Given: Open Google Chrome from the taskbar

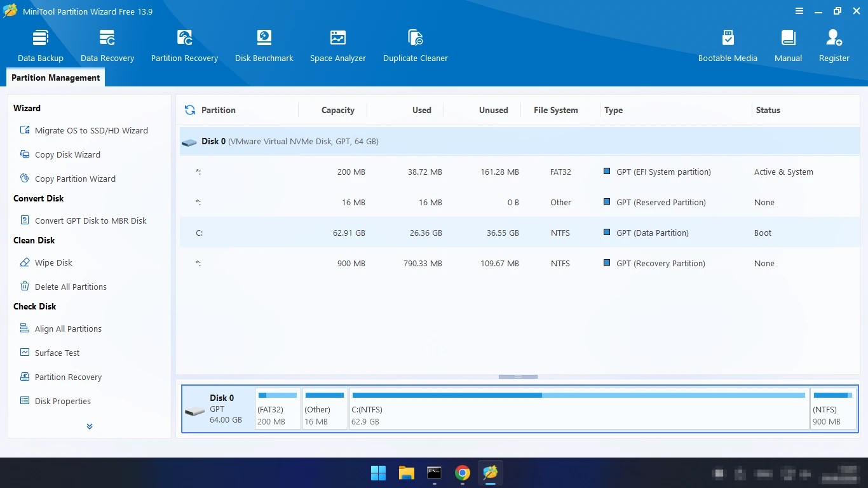Looking at the screenshot, I should tap(462, 473).
